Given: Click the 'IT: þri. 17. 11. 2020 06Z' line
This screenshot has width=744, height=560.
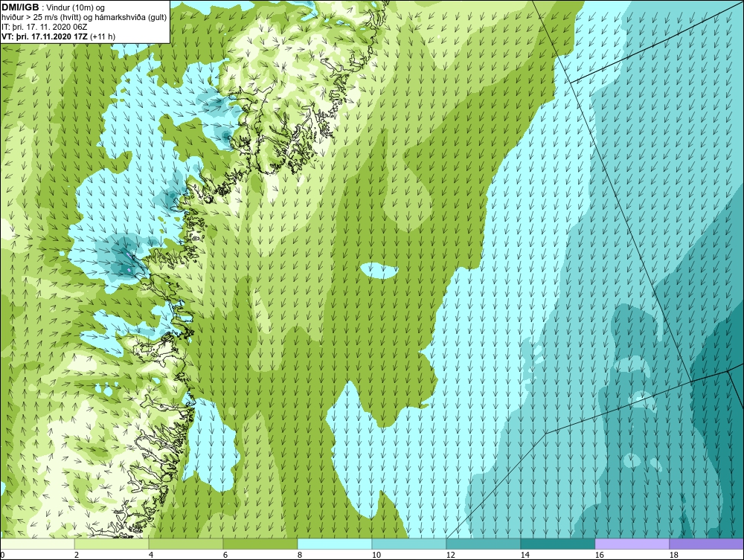Looking at the screenshot, I should click(x=45, y=27).
